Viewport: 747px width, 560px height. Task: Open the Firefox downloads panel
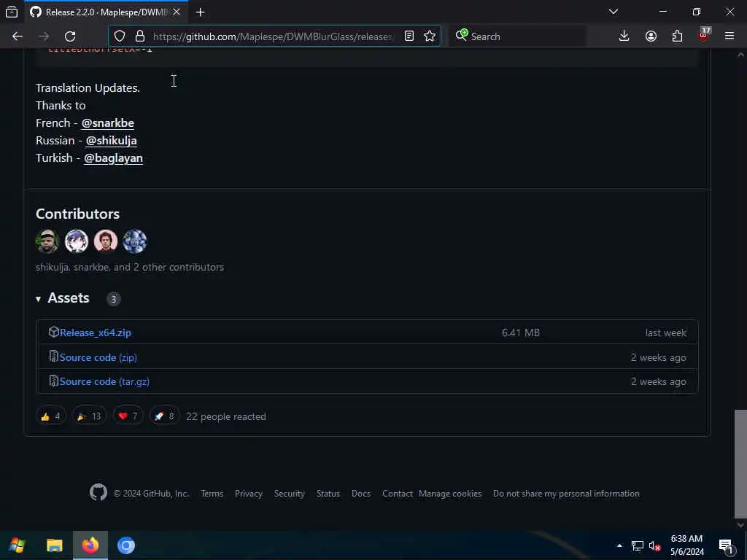click(x=624, y=36)
